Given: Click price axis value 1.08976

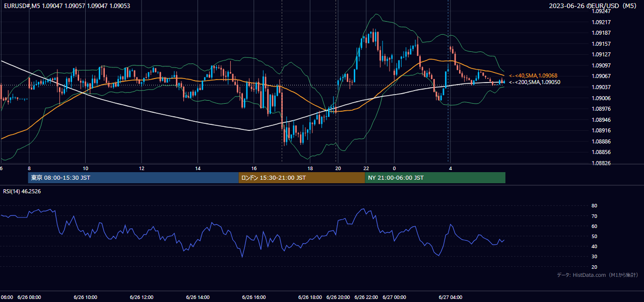Looking at the screenshot, I should (601, 109).
